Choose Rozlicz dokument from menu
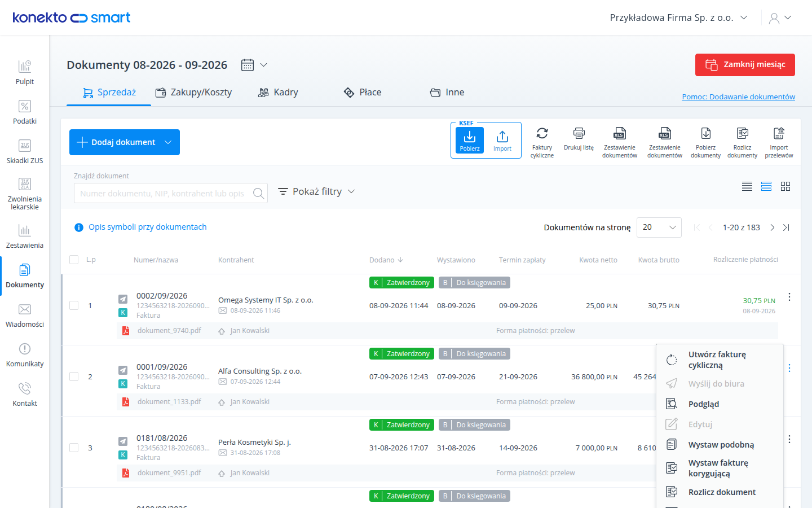Screen dimensions: 812x508 point(720,492)
